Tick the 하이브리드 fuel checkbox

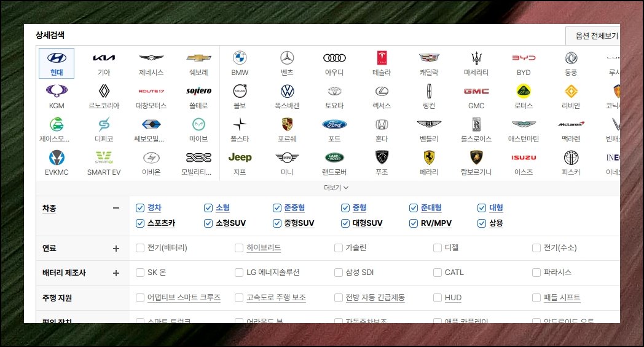[239, 248]
